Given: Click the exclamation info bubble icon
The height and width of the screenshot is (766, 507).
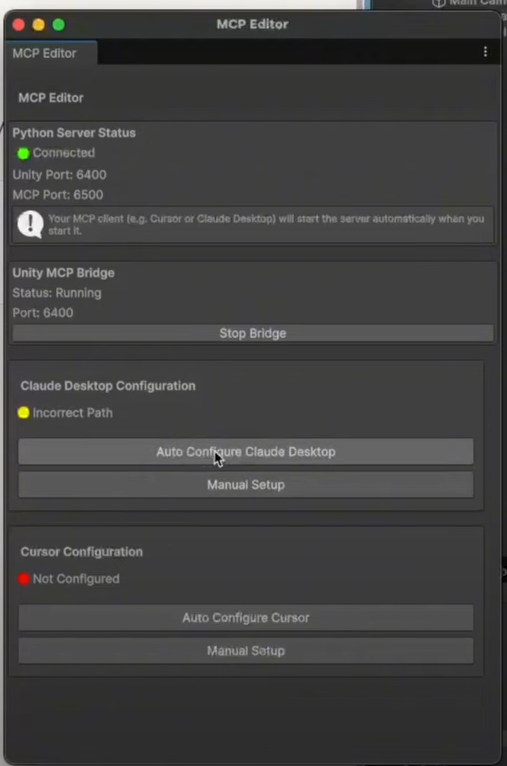Looking at the screenshot, I should point(30,224).
